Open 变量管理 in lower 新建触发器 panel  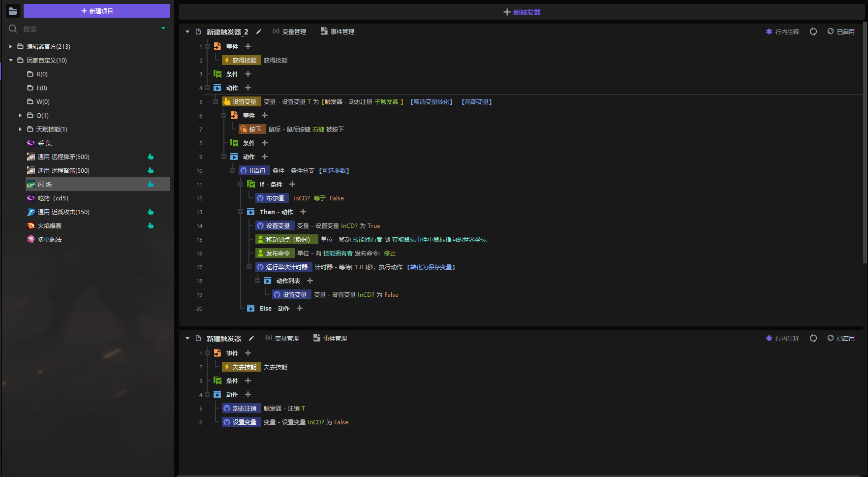(x=282, y=339)
